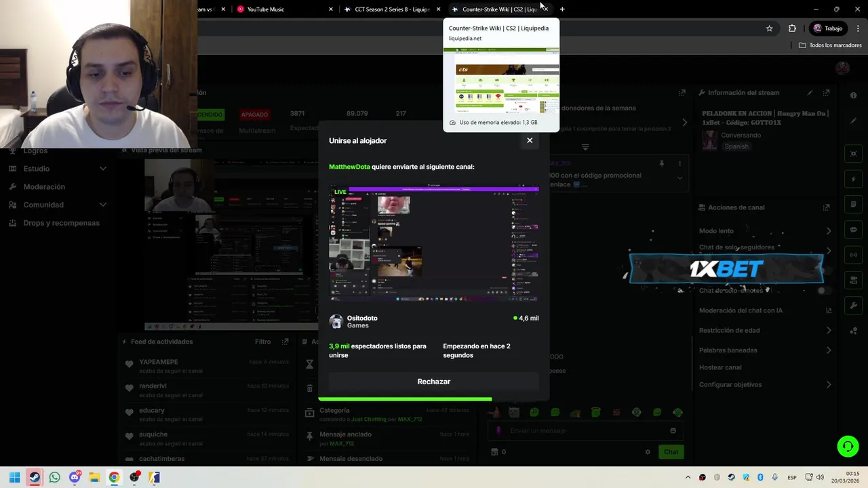Click the green headset support bubble
This screenshot has width=868, height=488.
click(x=848, y=447)
